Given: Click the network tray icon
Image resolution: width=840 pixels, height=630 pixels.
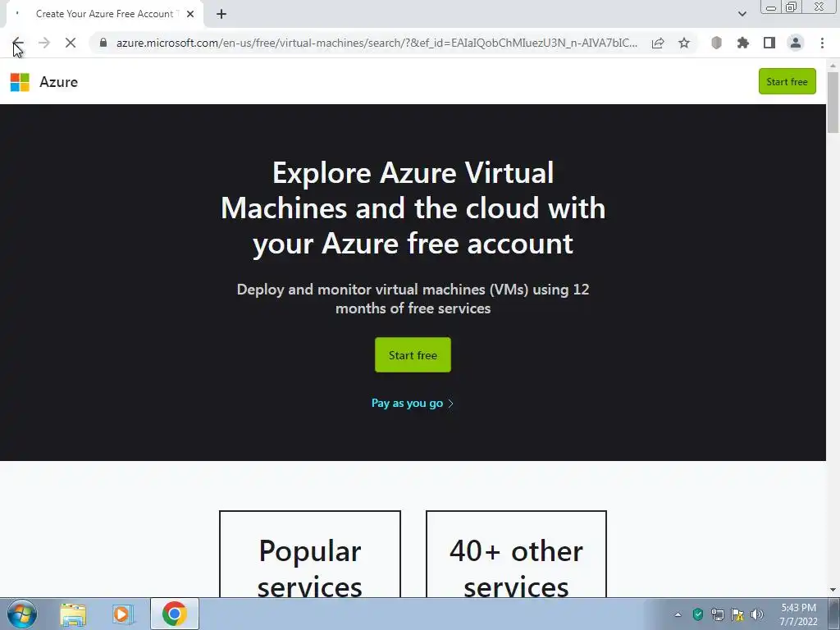Looking at the screenshot, I should click(x=717, y=614).
